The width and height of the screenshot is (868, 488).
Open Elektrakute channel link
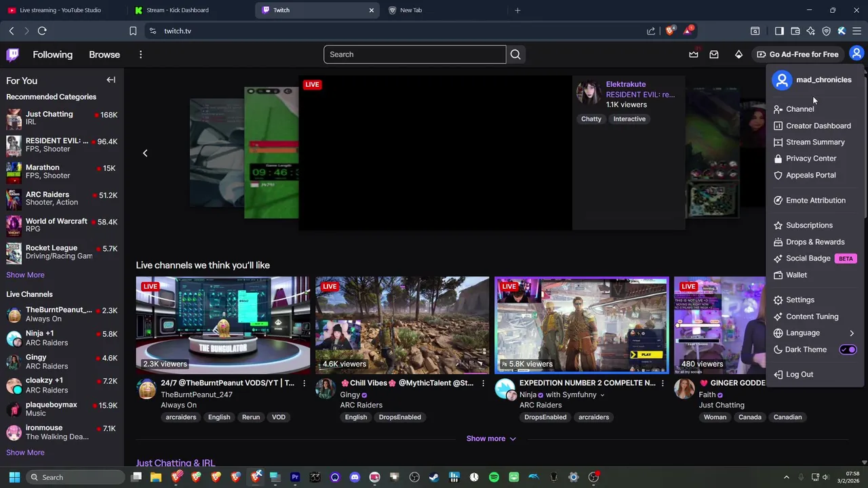click(625, 84)
